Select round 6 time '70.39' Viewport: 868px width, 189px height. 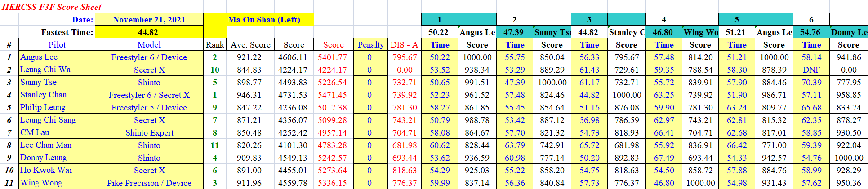tap(811, 82)
